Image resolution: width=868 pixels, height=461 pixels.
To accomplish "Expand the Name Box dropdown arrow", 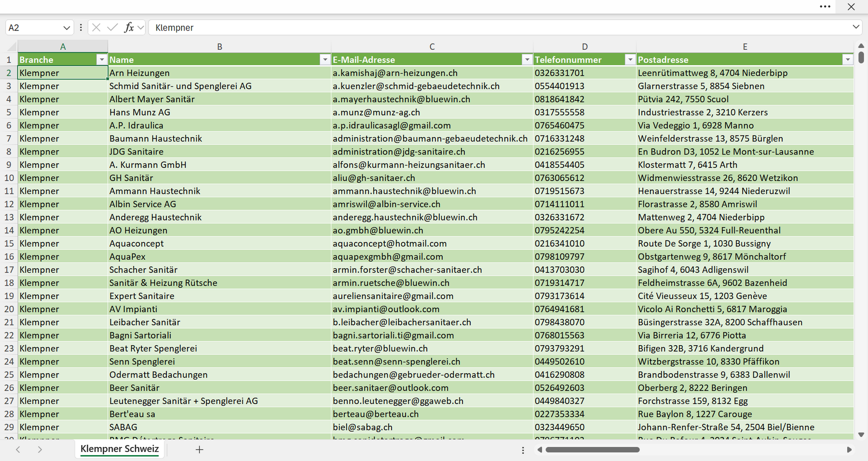I will [67, 28].
